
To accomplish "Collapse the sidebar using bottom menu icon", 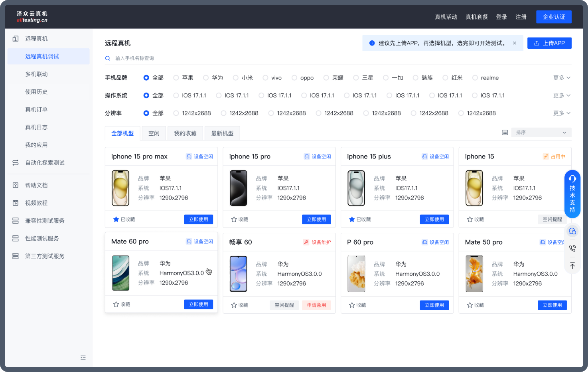I will click(83, 358).
